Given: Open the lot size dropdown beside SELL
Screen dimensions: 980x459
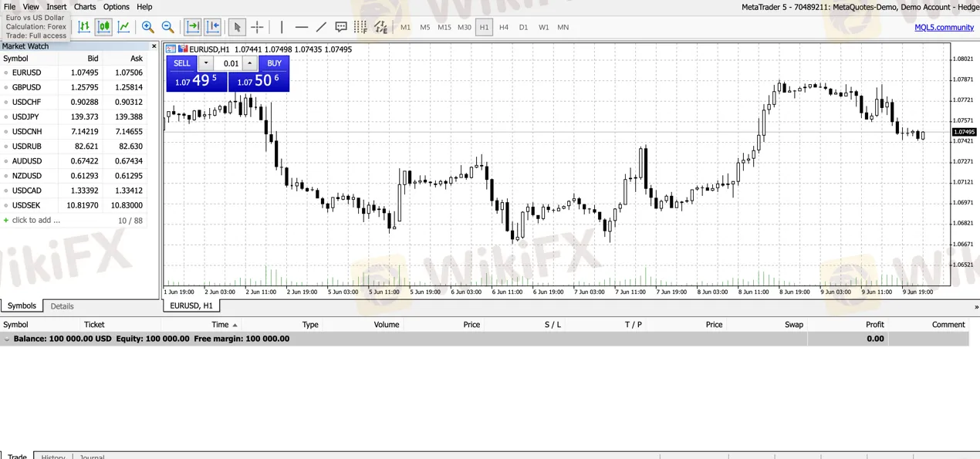Looking at the screenshot, I should pos(205,63).
